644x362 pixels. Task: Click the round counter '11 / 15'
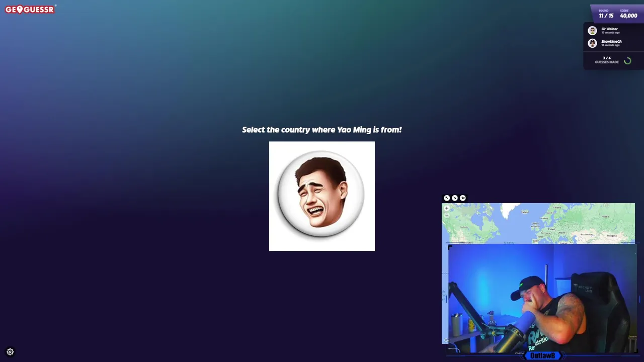[x=606, y=16]
